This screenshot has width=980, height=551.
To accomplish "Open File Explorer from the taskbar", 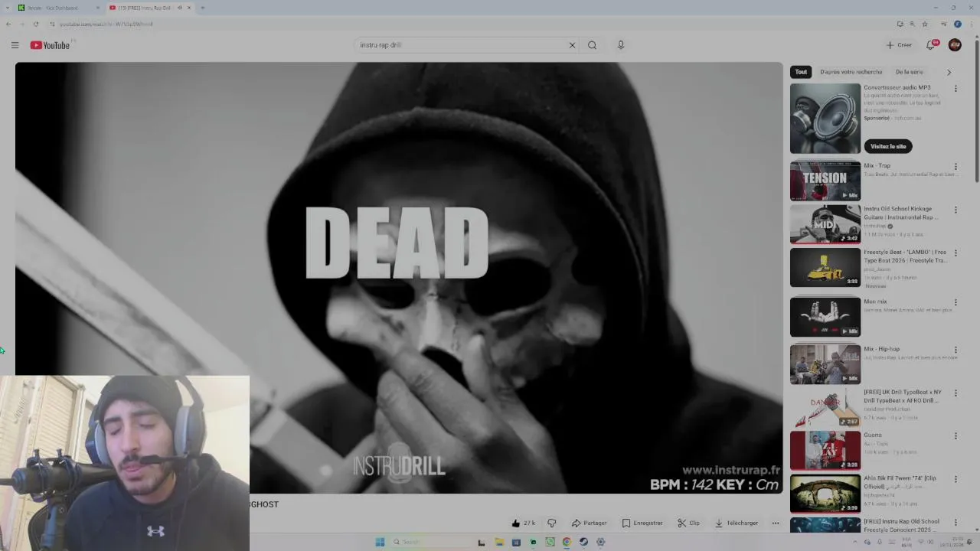I will (x=499, y=542).
